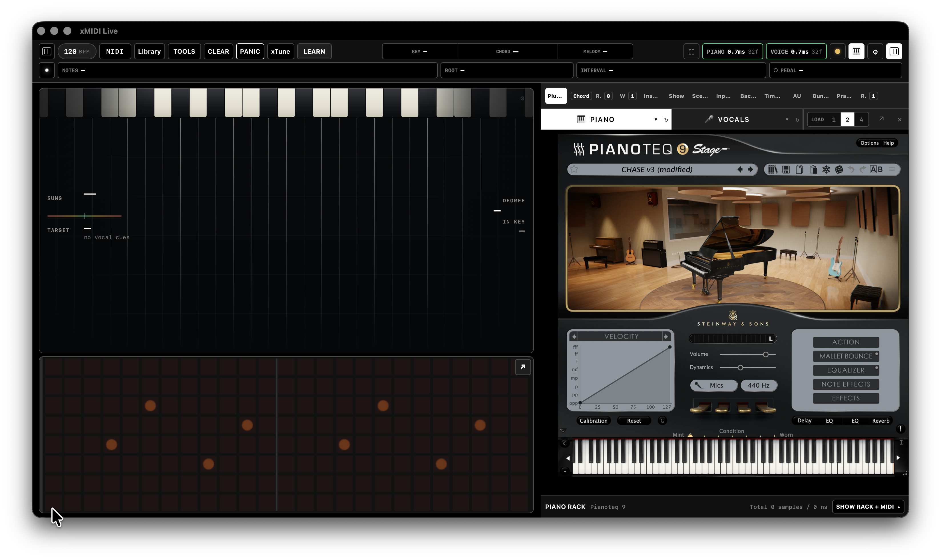
Task: Adjust the Dynamics slider
Action: pyautogui.click(x=747, y=367)
